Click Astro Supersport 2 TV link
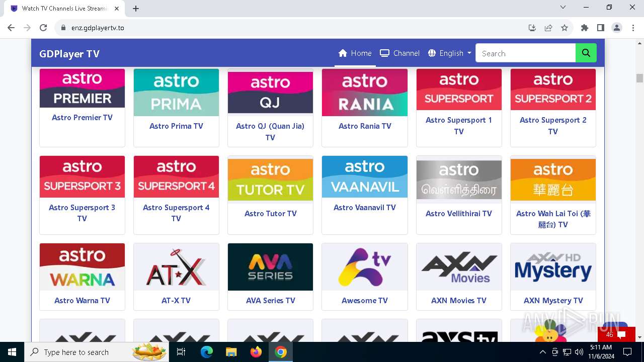 pyautogui.click(x=553, y=126)
